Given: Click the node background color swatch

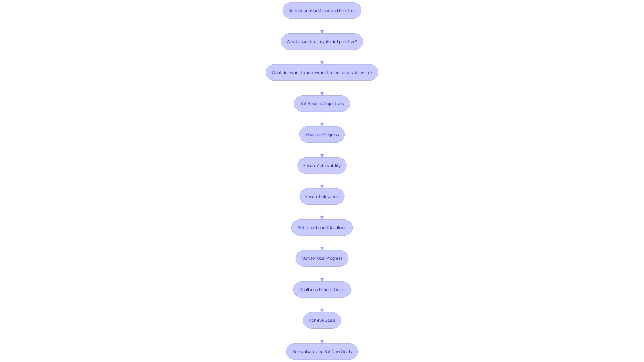Looking at the screenshot, I should [x=322, y=10].
